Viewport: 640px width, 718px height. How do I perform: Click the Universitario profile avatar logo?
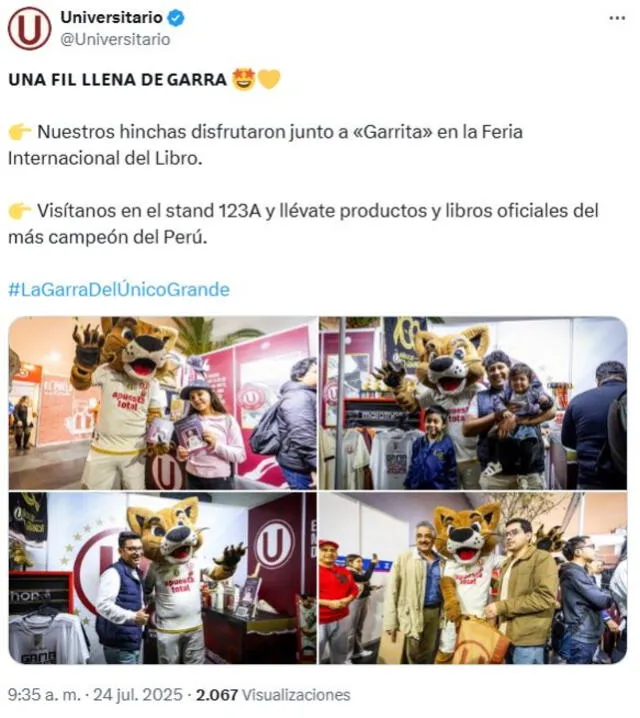pos(29,28)
